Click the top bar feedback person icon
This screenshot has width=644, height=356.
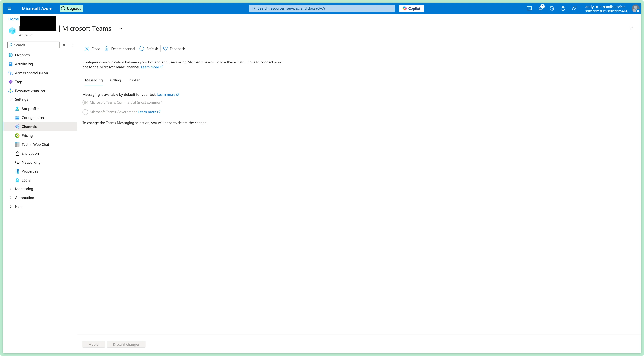pos(574,8)
